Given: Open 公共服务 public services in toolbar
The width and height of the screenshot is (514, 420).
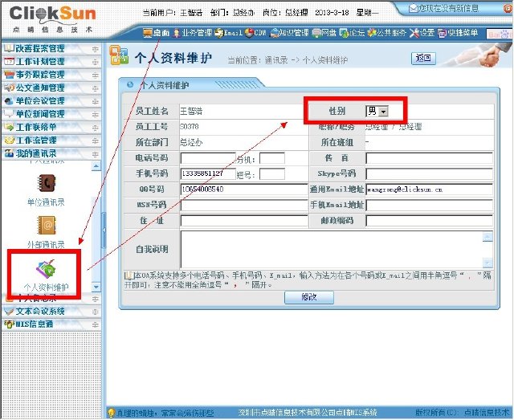Looking at the screenshot, I should point(385,33).
